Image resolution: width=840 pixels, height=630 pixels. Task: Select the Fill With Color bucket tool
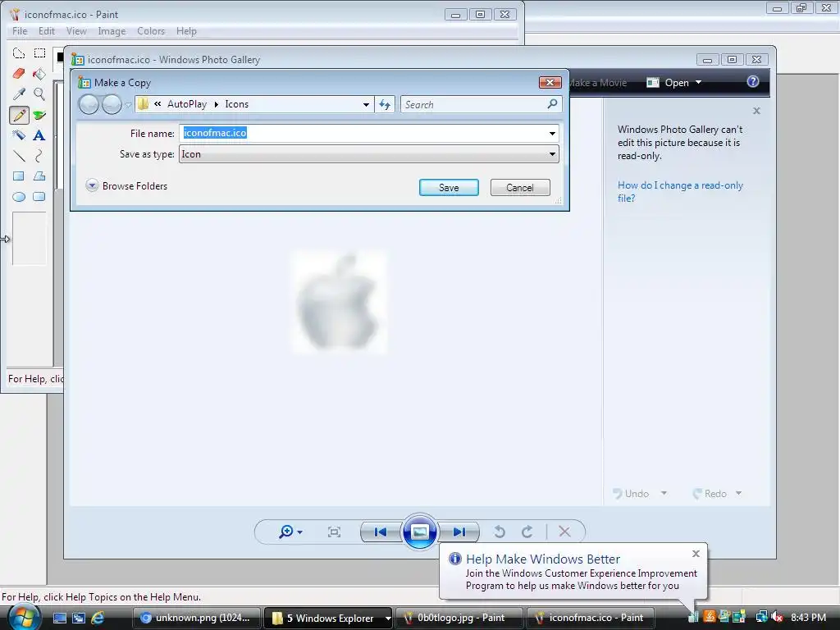tap(39, 73)
